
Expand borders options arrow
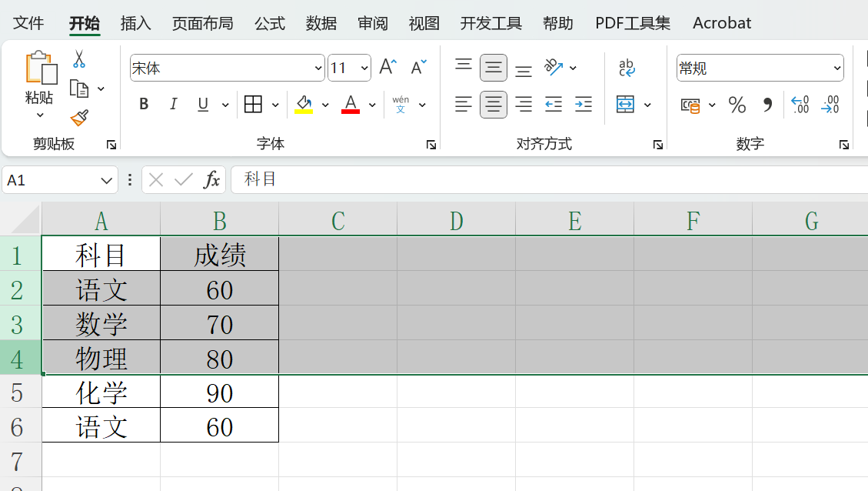click(x=275, y=105)
